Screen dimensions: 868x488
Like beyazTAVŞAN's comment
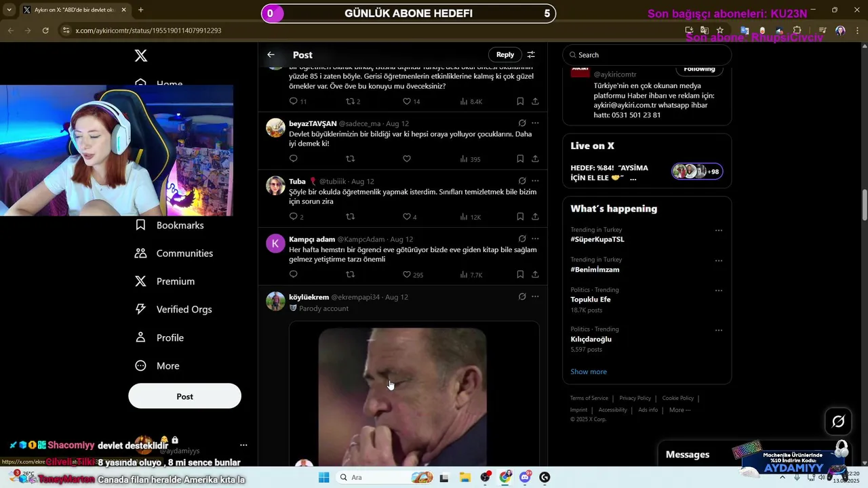tap(407, 159)
